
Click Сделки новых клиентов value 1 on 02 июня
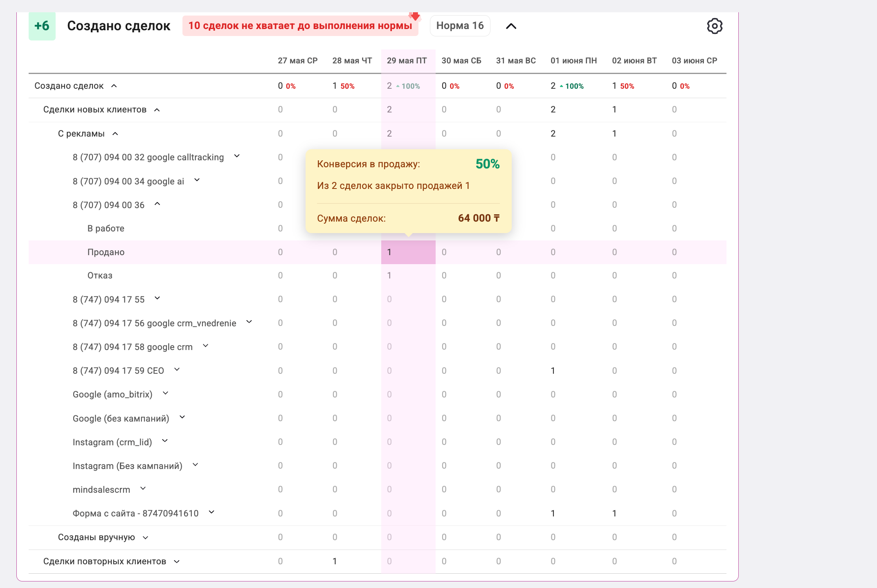tap(614, 110)
